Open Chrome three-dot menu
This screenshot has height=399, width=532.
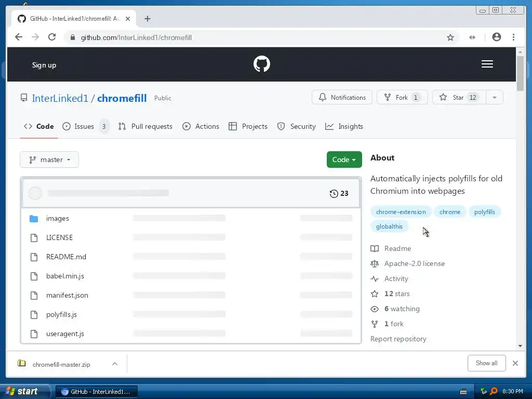pyautogui.click(x=513, y=37)
